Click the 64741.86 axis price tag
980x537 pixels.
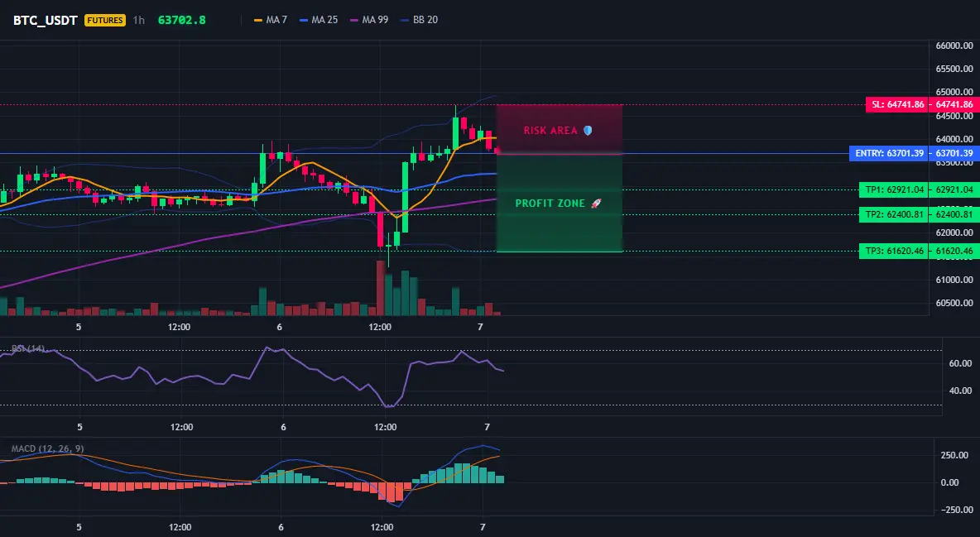coord(954,104)
